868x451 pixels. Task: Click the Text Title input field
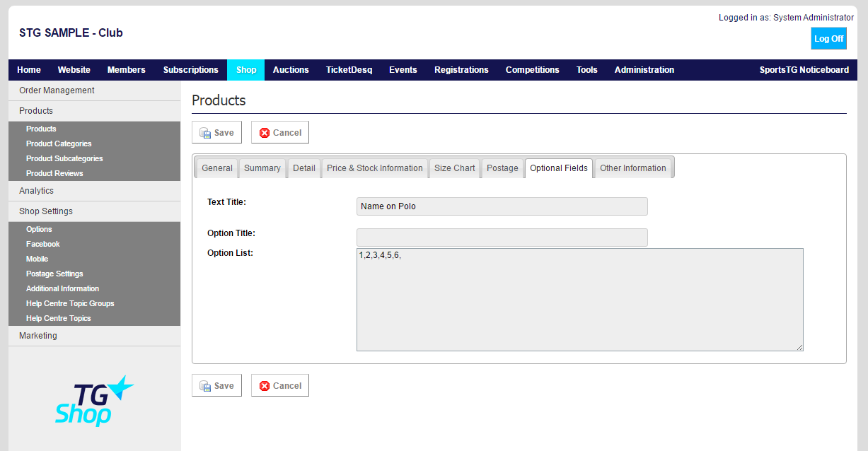[x=502, y=206]
